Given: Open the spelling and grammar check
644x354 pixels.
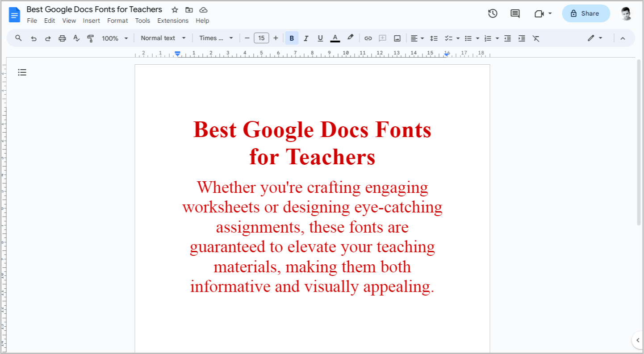Looking at the screenshot, I should pos(76,38).
